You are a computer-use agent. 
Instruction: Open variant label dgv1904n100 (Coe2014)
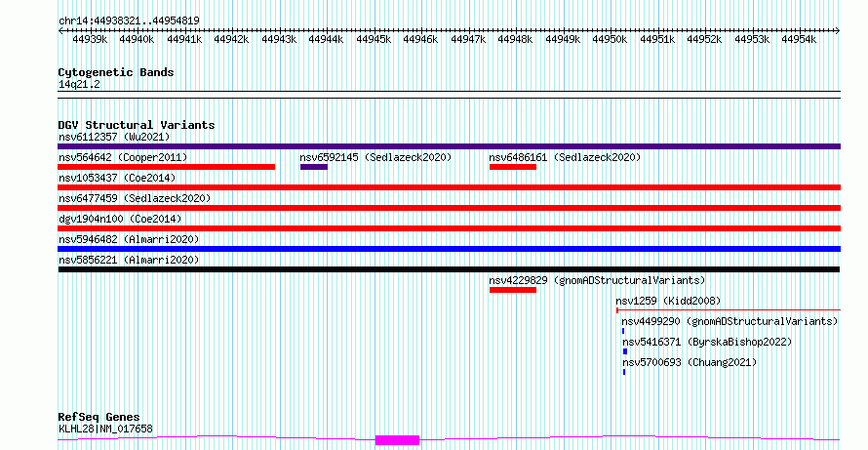point(120,219)
